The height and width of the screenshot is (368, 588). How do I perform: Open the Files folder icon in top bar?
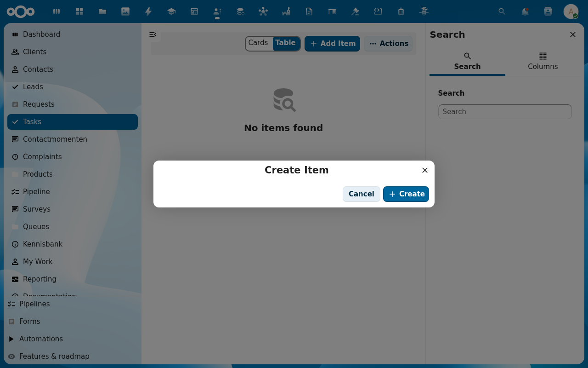tap(102, 11)
